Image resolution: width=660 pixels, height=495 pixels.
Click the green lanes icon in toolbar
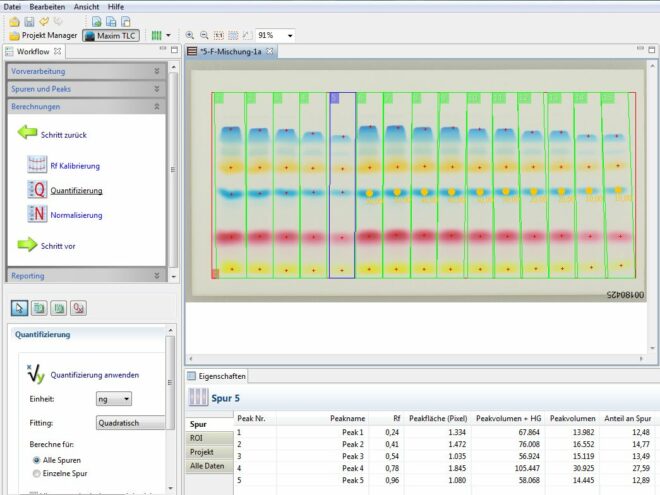(x=157, y=35)
